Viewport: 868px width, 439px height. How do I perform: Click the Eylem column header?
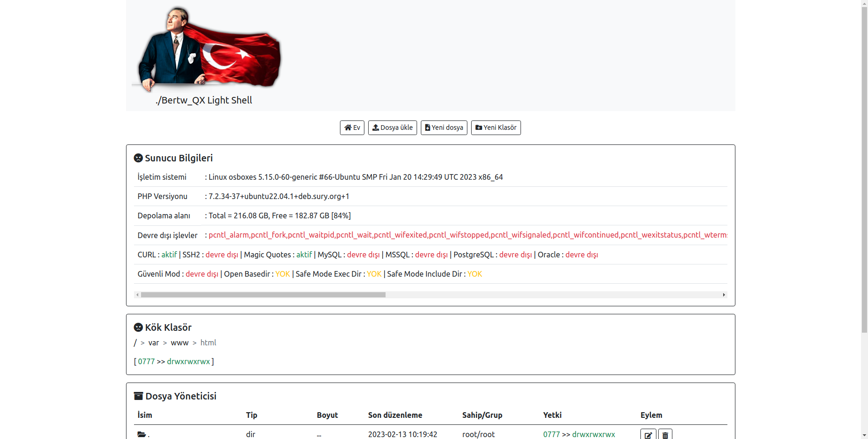651,415
